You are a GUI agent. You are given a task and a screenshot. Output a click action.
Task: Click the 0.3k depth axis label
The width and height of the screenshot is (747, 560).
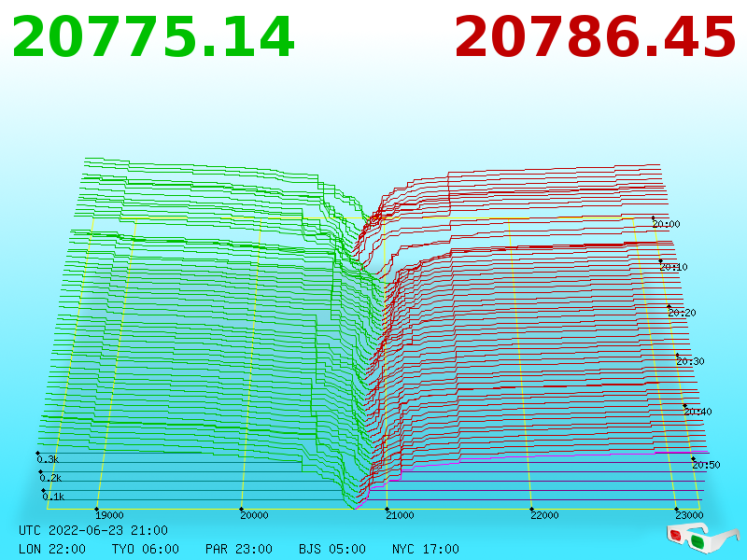[x=48, y=459]
